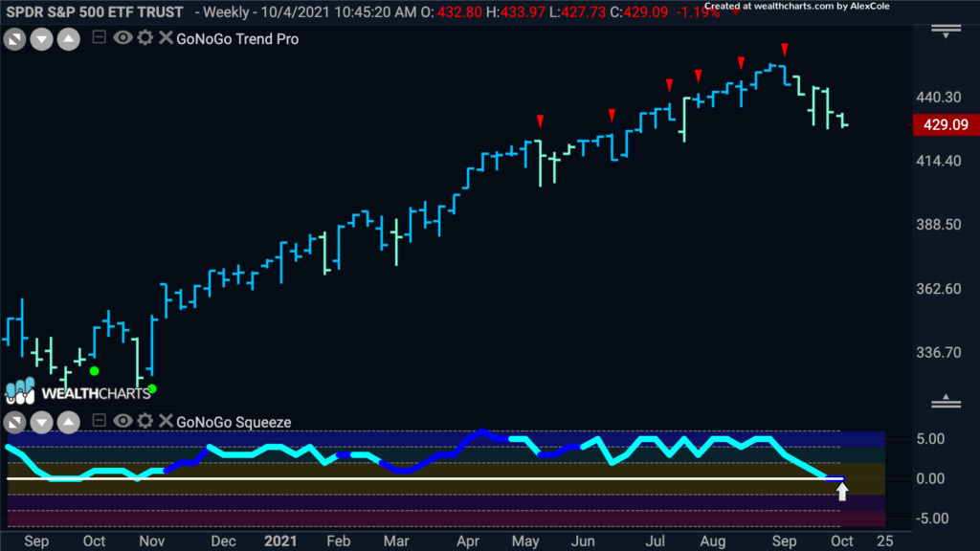Click the red marker above the May bar
This screenshot has height=551, width=980.
point(540,121)
